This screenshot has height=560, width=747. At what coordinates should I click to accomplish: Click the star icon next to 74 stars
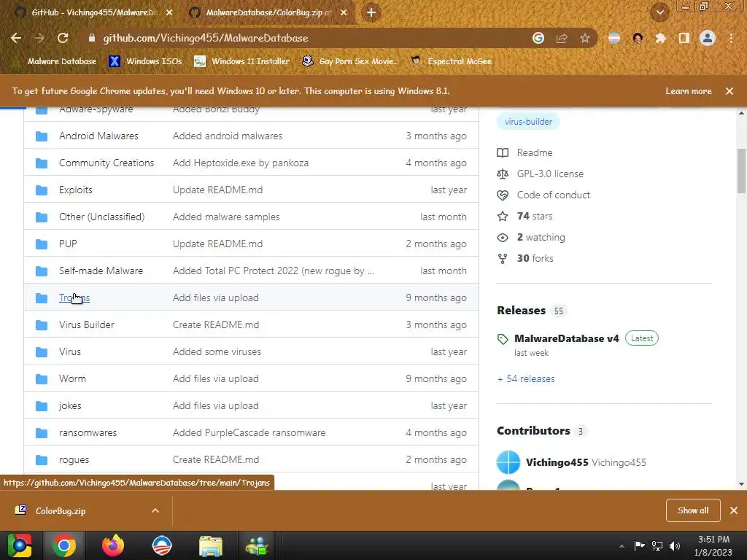pyautogui.click(x=503, y=216)
